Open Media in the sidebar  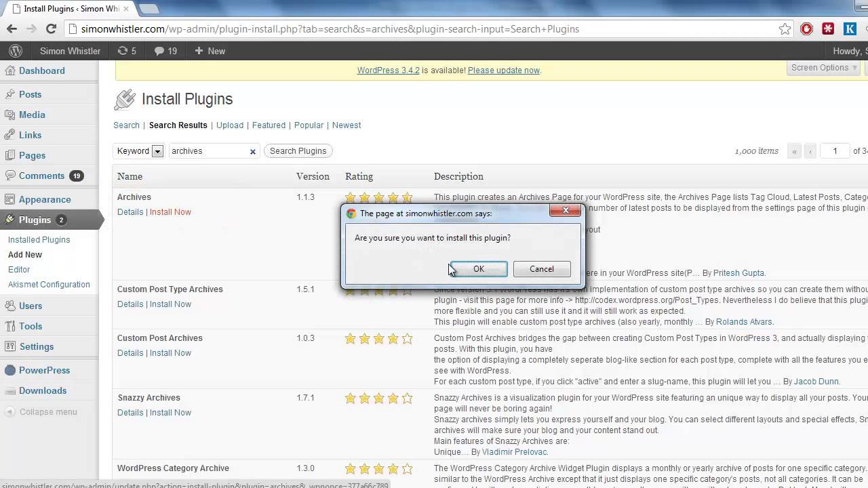[32, 115]
